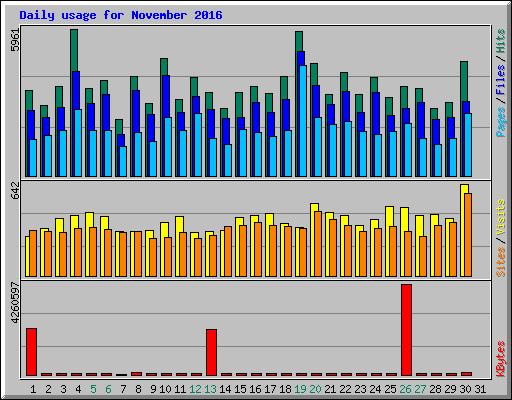
Task: Click the green day 26 axis label
Action: [x=405, y=389]
